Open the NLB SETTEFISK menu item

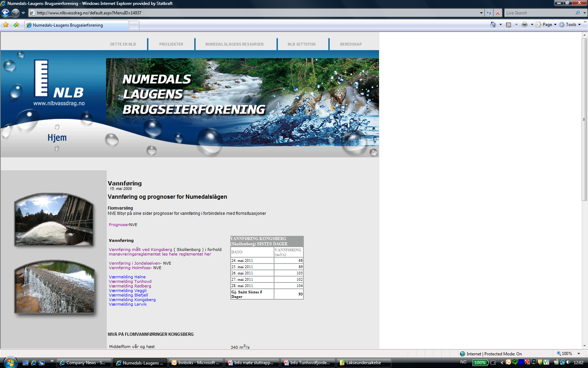pyautogui.click(x=302, y=44)
